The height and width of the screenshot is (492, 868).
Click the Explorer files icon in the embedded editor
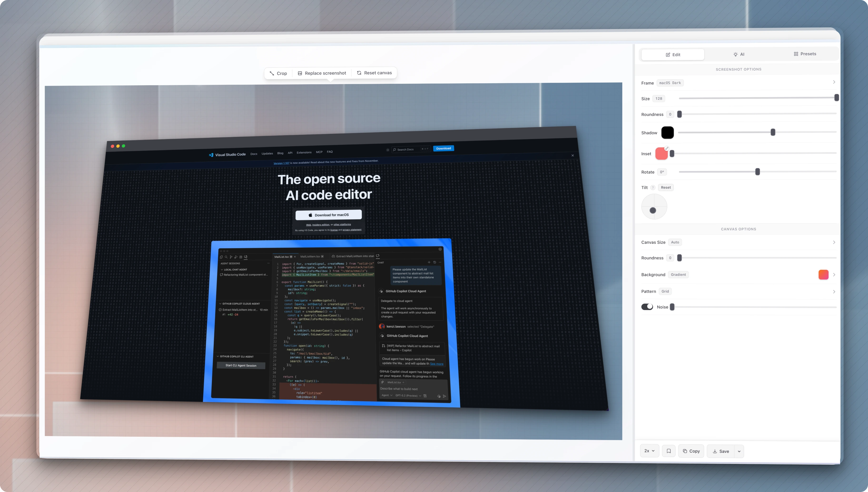[x=222, y=257]
